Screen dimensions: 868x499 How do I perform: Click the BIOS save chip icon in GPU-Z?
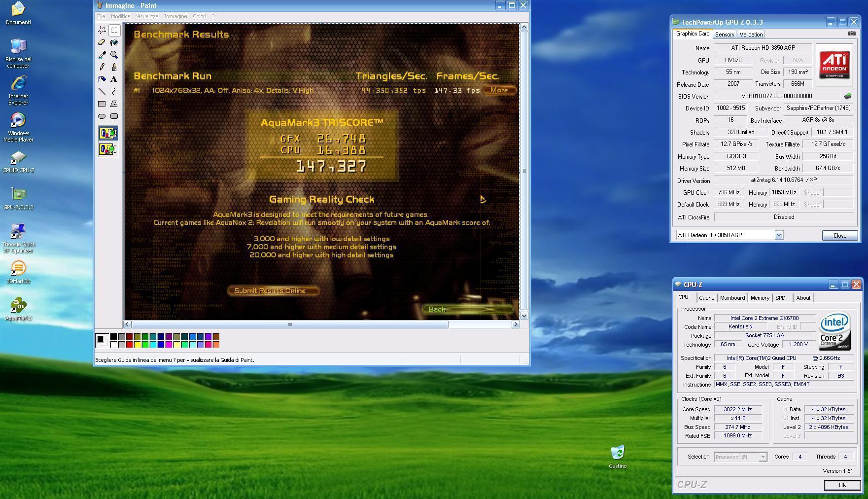[x=848, y=96]
